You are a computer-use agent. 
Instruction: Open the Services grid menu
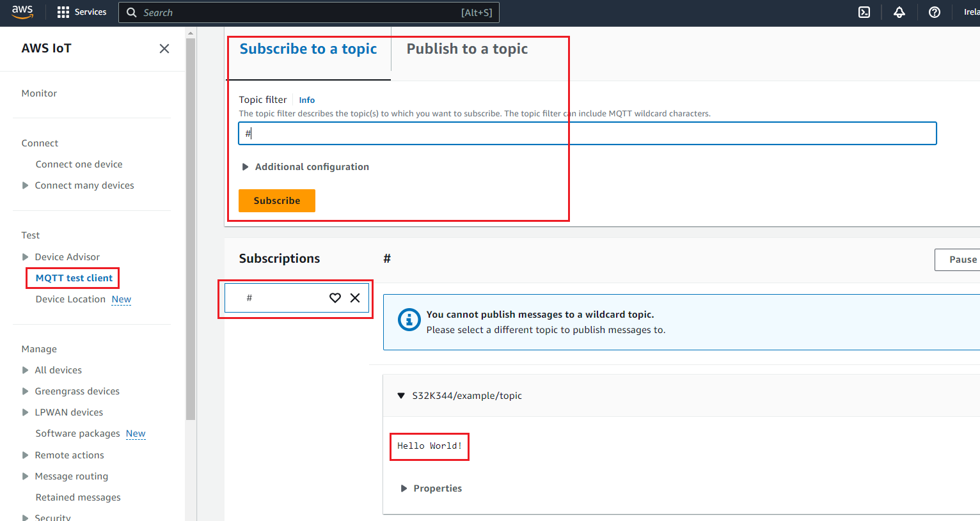point(81,12)
